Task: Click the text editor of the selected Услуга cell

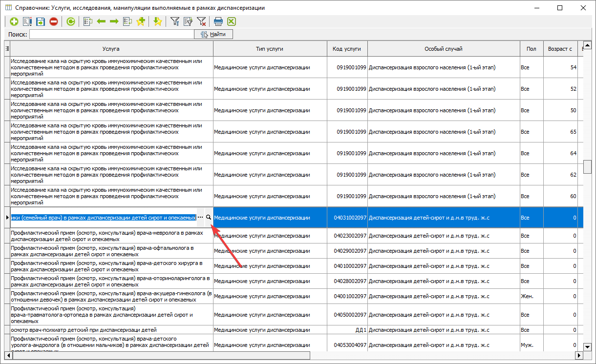Action: tap(104, 218)
